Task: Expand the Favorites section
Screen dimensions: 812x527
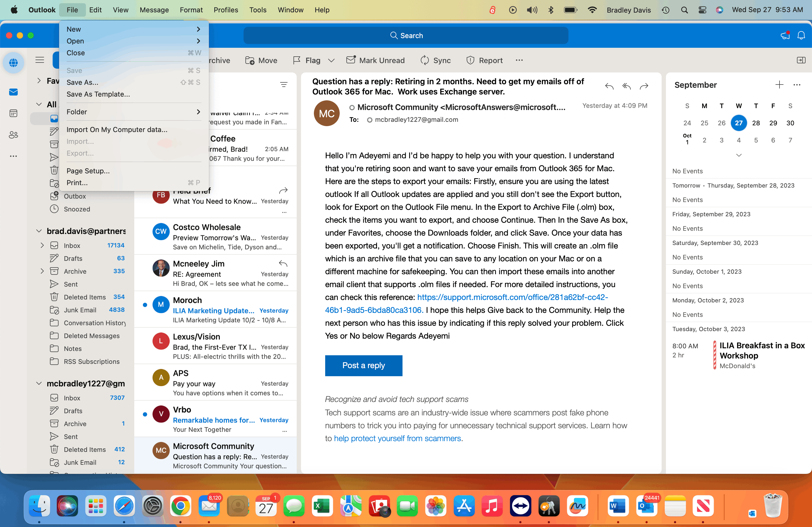Action: point(39,81)
